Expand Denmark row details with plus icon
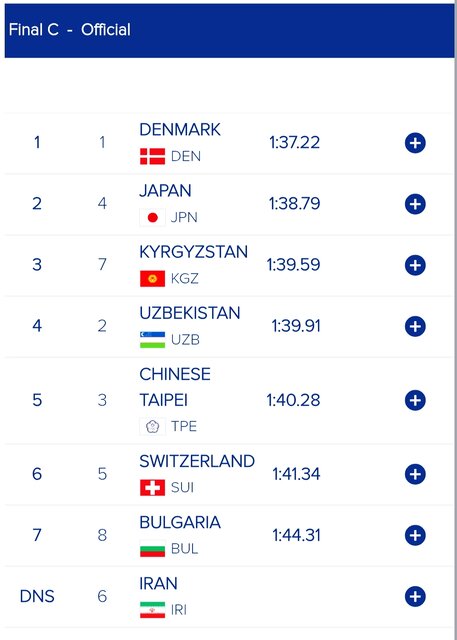The height and width of the screenshot is (640, 457). tap(415, 143)
